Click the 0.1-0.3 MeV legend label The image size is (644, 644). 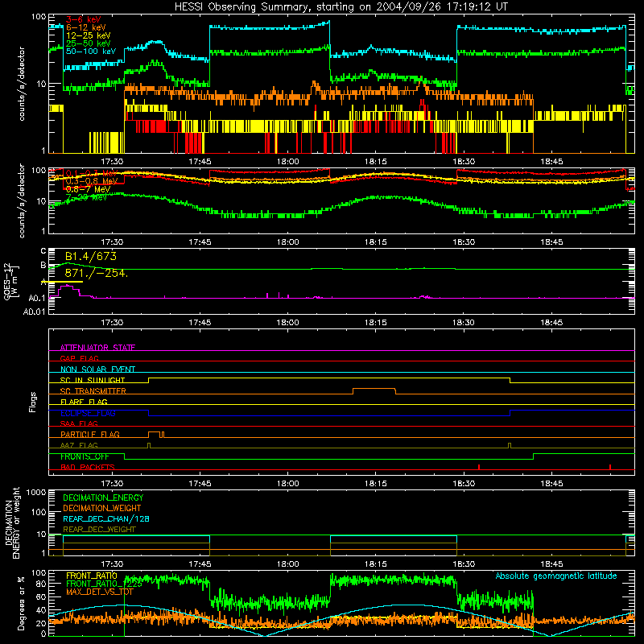(x=92, y=173)
